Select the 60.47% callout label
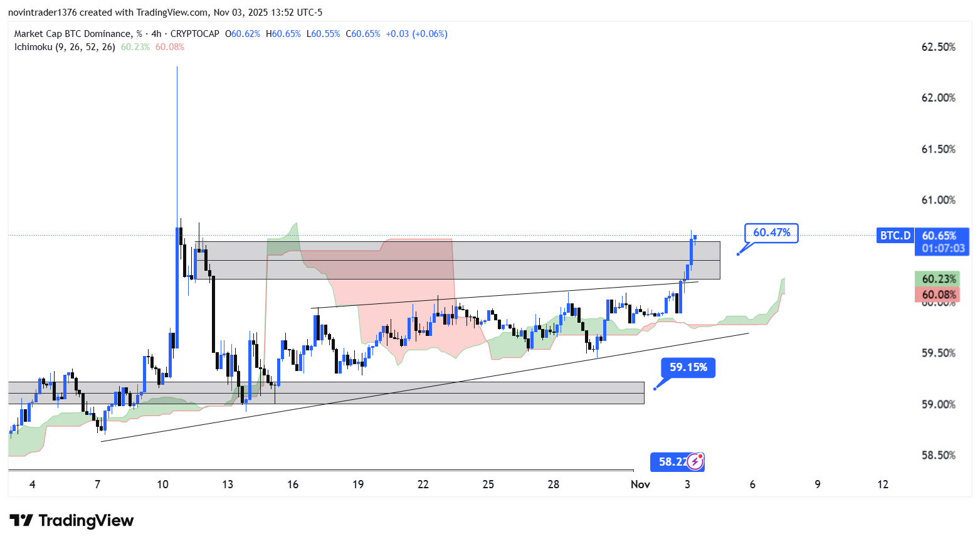This screenshot has width=980, height=544. (771, 233)
